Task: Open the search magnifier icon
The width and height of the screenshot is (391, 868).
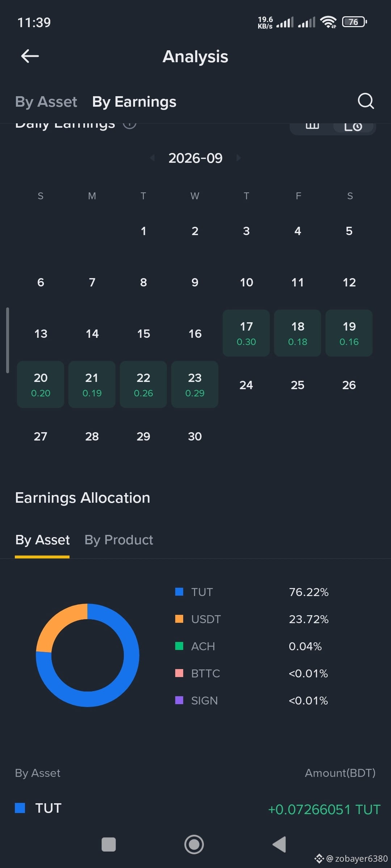Action: (x=366, y=101)
